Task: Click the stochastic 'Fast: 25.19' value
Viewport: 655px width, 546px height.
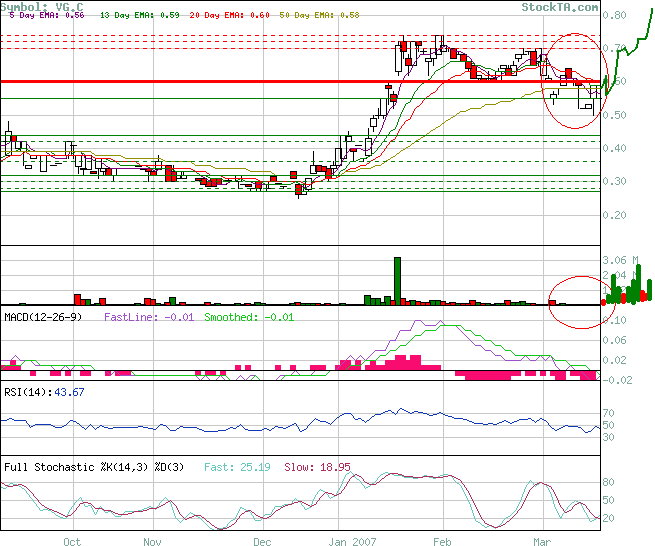Action: tap(237, 467)
